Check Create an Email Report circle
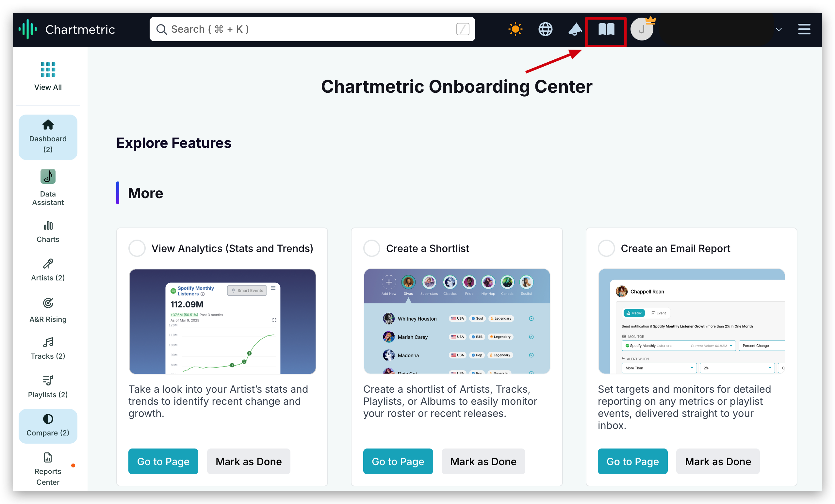 [x=606, y=248]
